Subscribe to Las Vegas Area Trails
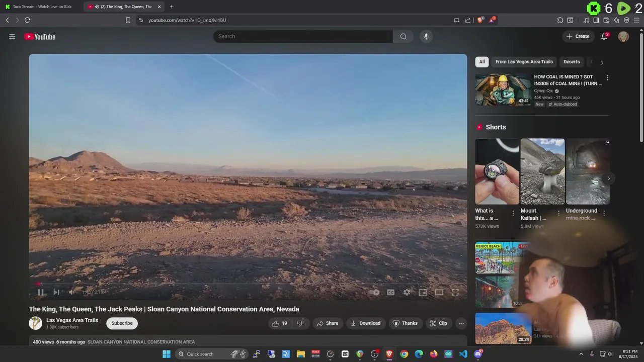This screenshot has width=644, height=362. [x=122, y=323]
